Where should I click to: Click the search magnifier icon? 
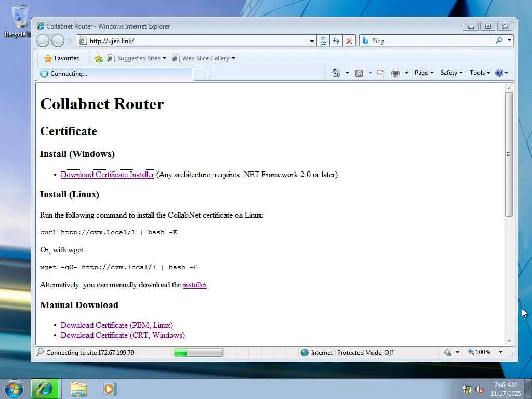point(499,41)
